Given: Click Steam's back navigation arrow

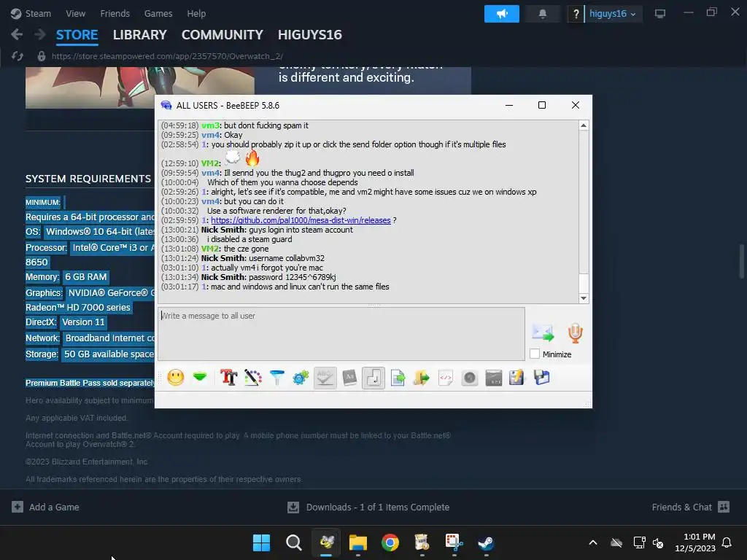Looking at the screenshot, I should pos(17,34).
